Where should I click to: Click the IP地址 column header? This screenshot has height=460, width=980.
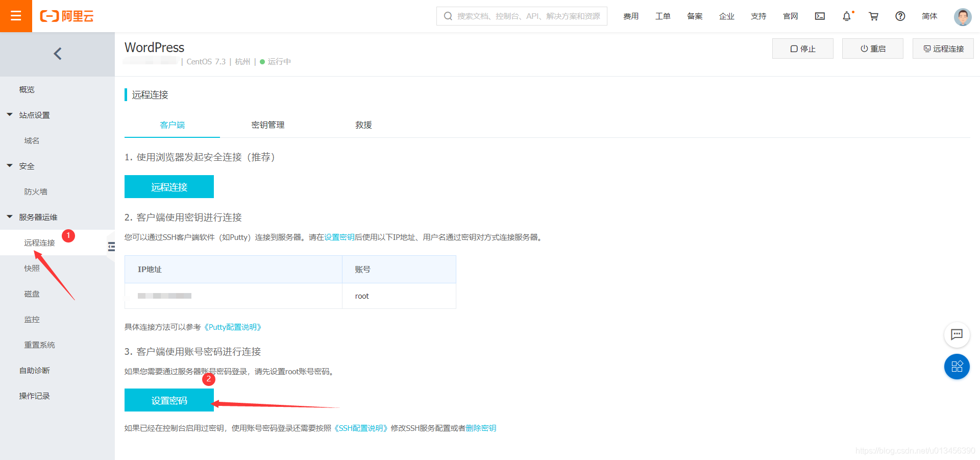click(233, 269)
